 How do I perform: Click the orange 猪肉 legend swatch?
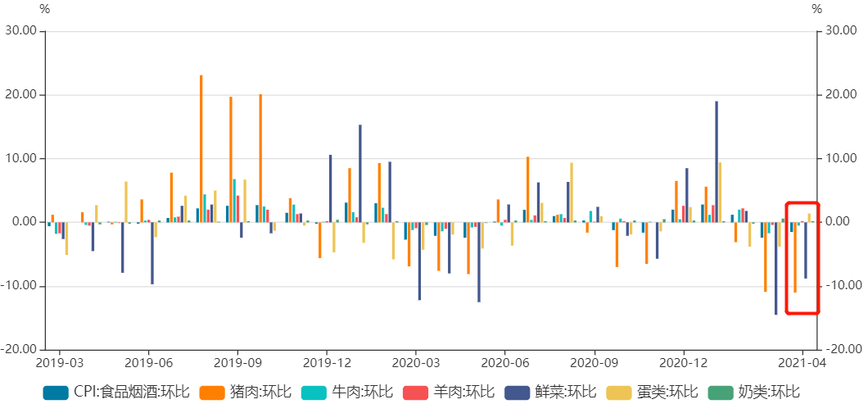(x=214, y=393)
